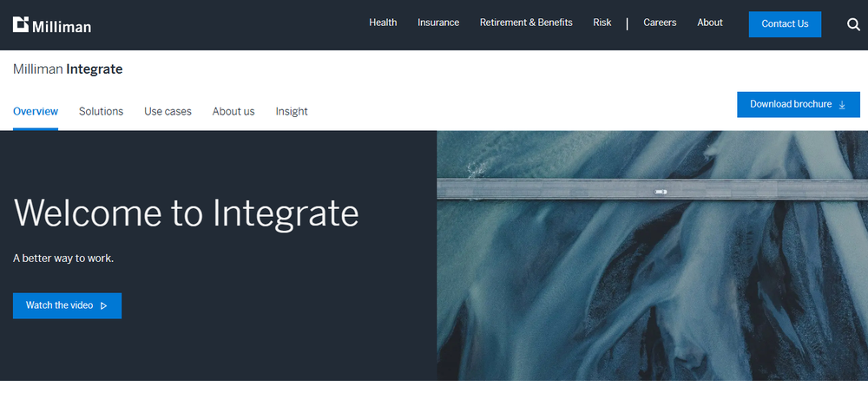Select the Overview tab

tap(36, 112)
